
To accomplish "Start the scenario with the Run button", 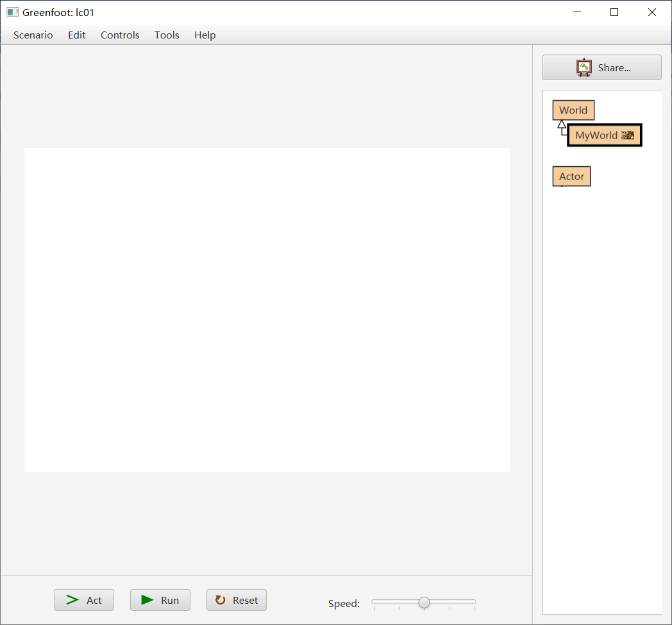I will (160, 600).
